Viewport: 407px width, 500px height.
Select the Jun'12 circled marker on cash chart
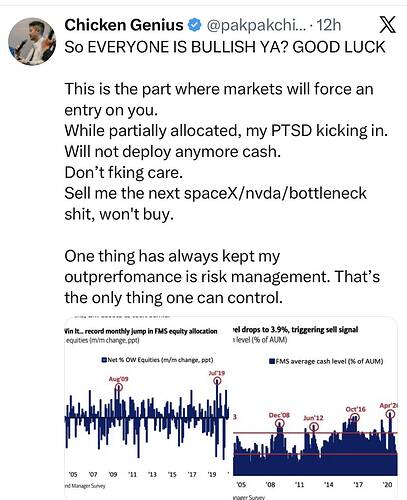pos(313,427)
